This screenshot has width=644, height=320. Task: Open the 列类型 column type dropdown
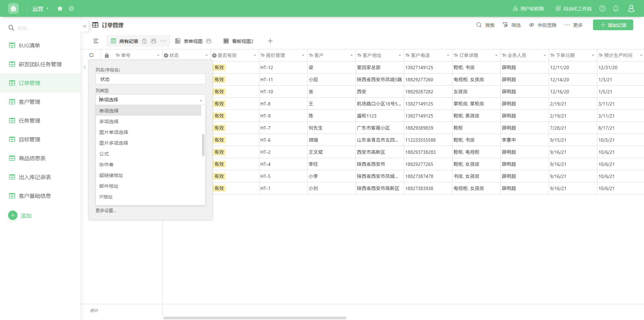pos(150,99)
